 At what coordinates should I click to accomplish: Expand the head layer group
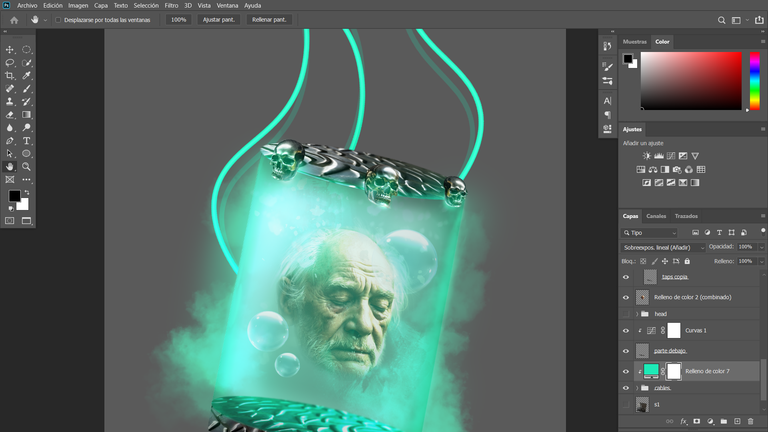pos(637,314)
